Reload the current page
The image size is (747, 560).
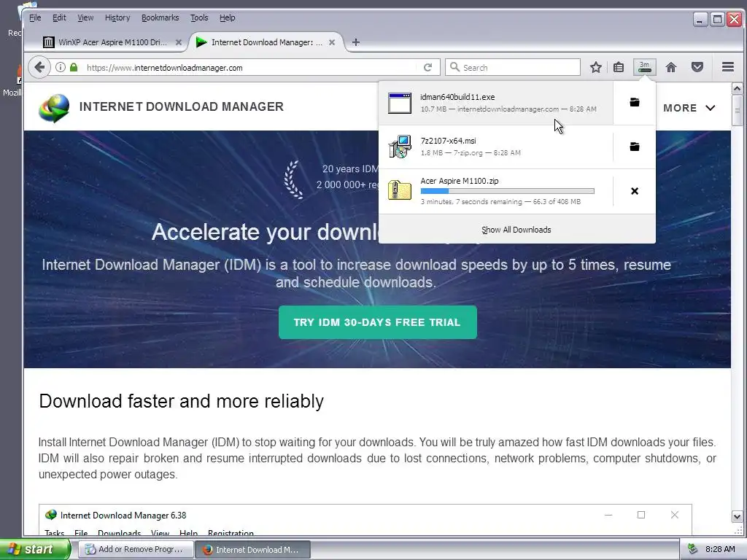[427, 67]
